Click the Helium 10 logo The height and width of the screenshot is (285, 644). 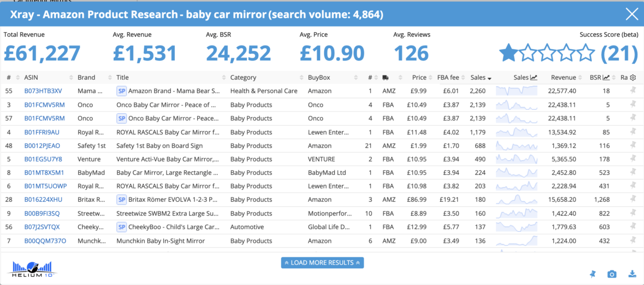coord(32,268)
